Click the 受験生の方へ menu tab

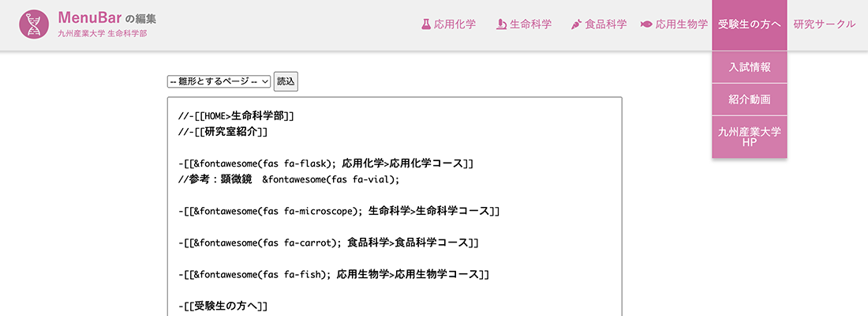pos(750,24)
